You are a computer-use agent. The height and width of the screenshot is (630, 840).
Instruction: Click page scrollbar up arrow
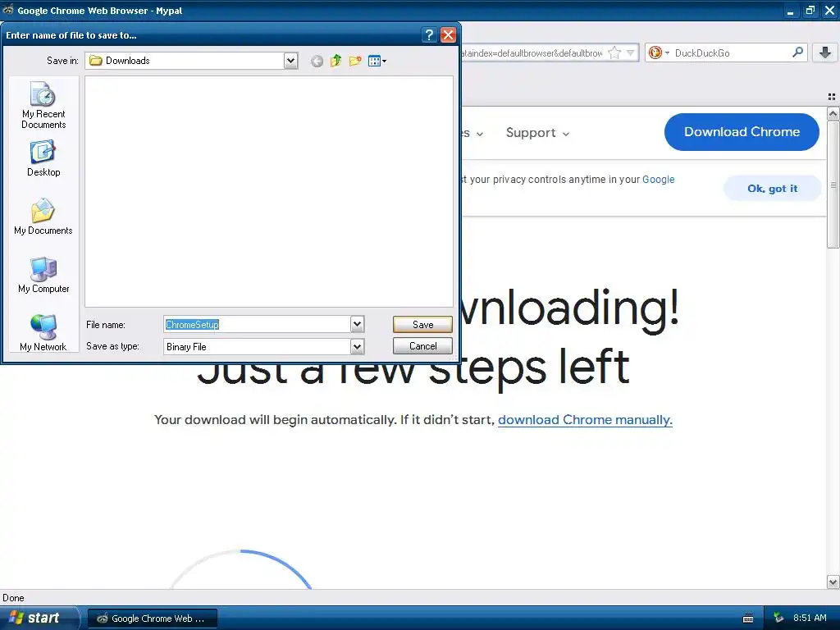[x=833, y=113]
